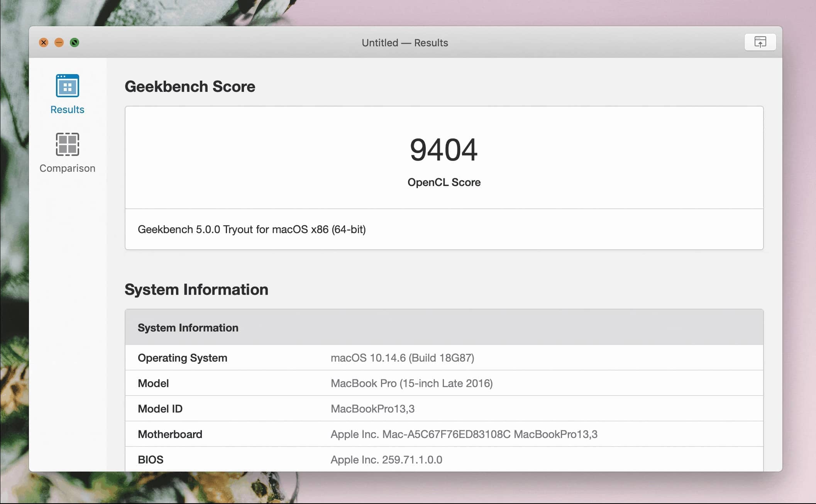
Task: Select the Apple Inc. 259.71.1.0.0 BIOS value
Action: coord(386,460)
